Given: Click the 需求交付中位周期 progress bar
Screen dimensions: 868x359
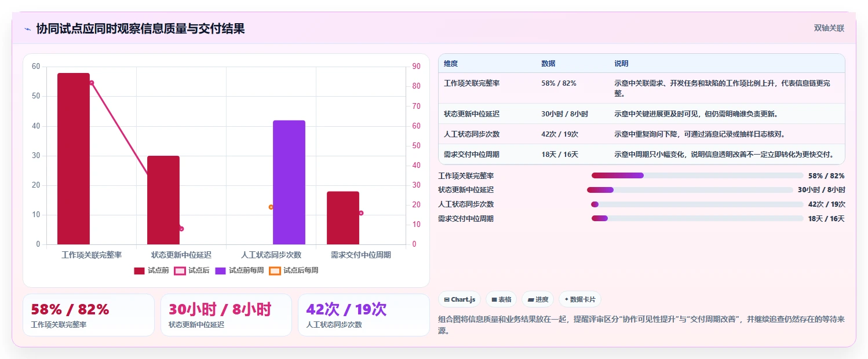Looking at the screenshot, I should [698, 218].
